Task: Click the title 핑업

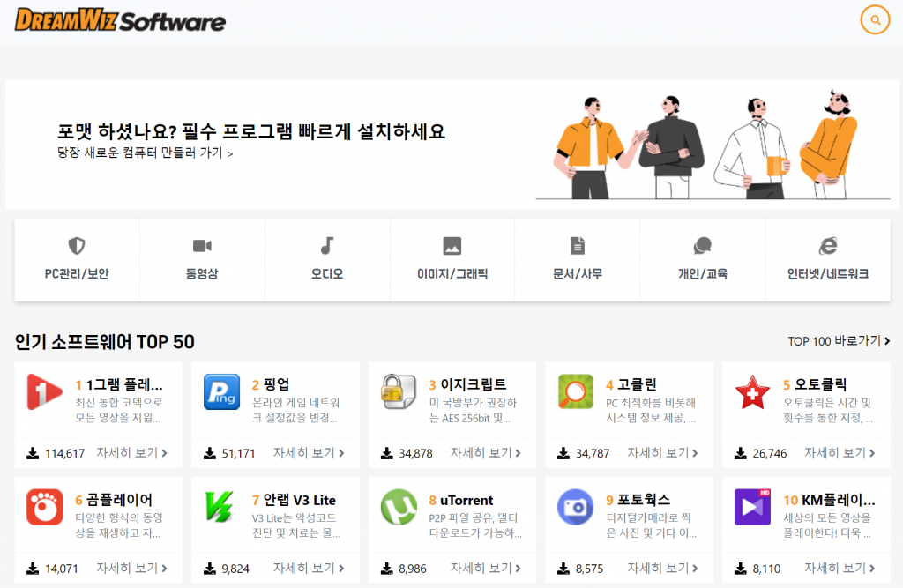Action: [x=276, y=384]
